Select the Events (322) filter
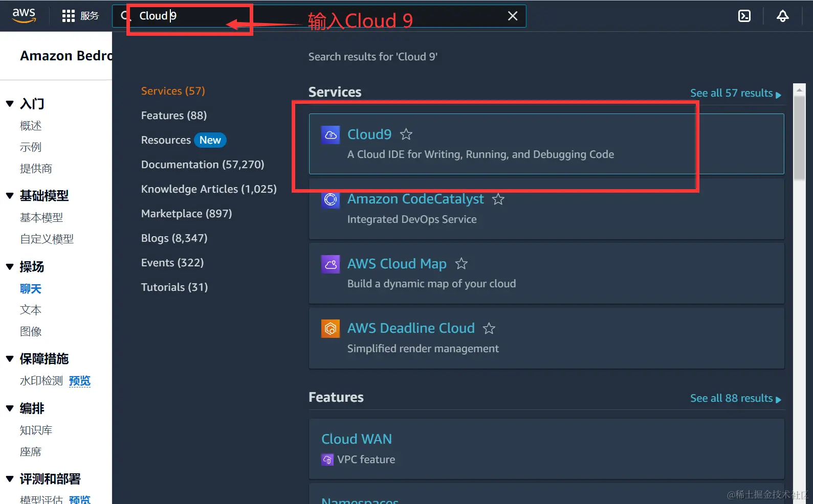The height and width of the screenshot is (504, 813). point(172,263)
